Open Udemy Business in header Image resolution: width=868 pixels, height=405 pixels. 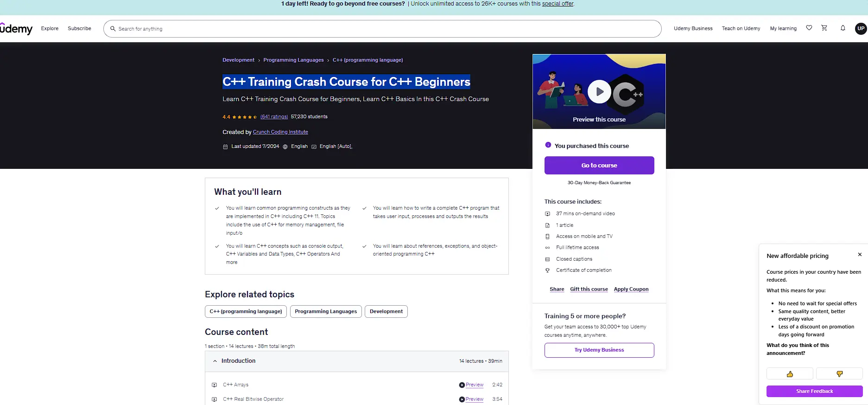coord(693,28)
